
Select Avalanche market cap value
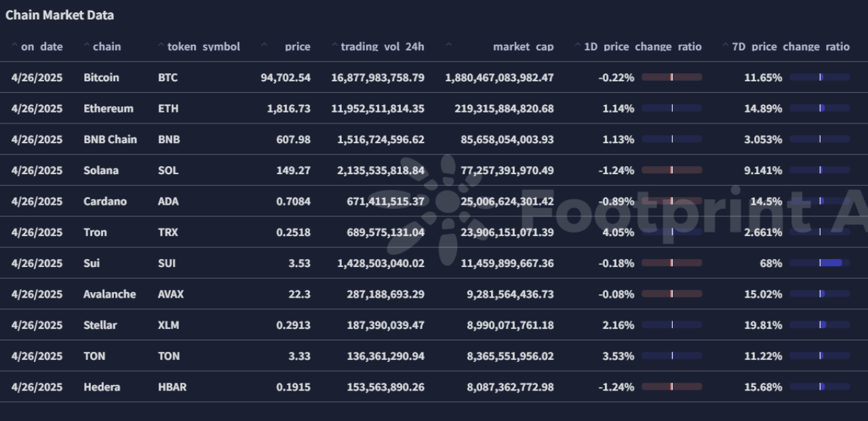coord(509,294)
